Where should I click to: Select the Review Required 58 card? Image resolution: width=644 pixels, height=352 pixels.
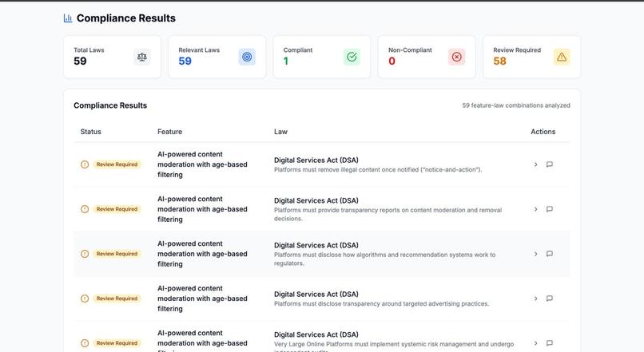[532, 57]
